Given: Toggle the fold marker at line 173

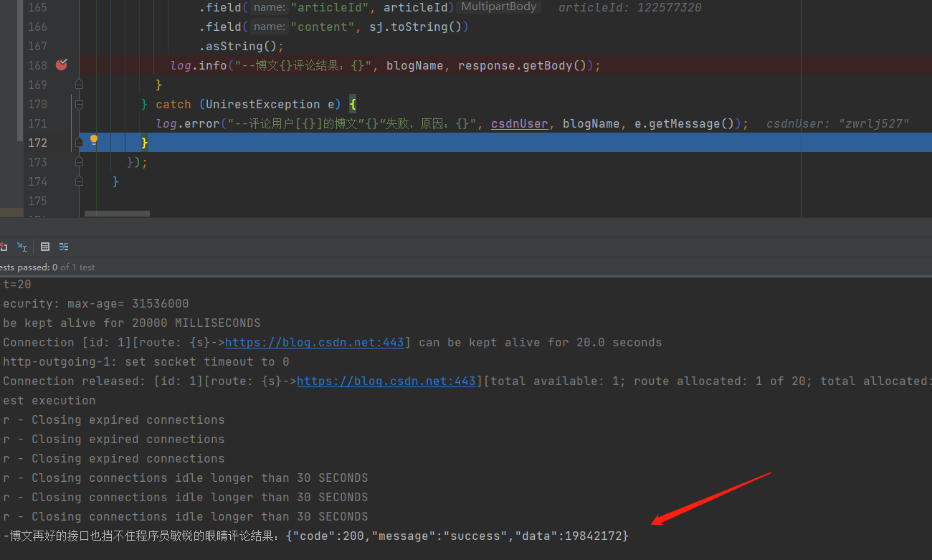Looking at the screenshot, I should click(79, 162).
